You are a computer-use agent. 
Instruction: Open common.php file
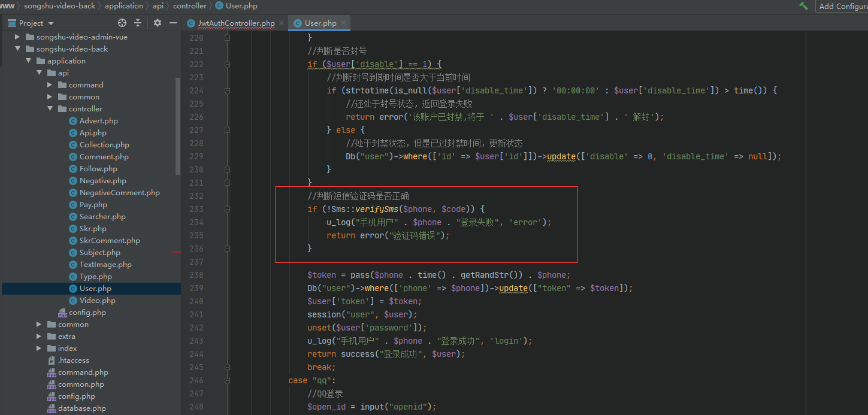[80, 384]
